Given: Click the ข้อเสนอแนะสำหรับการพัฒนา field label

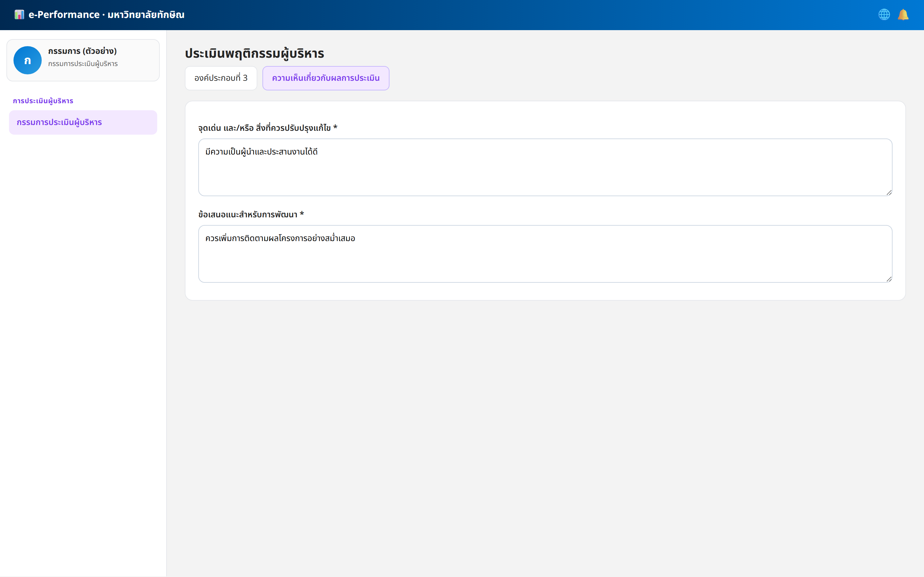Looking at the screenshot, I should tap(251, 214).
